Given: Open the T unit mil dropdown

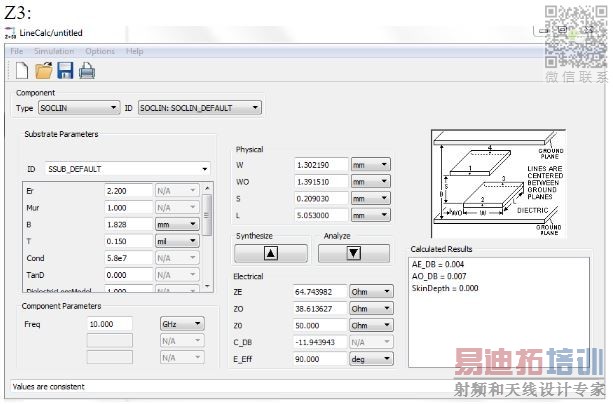Looking at the screenshot, I should (x=177, y=241).
